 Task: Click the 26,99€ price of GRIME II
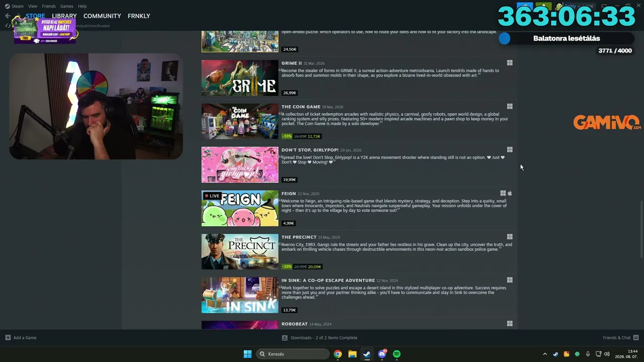[x=290, y=93]
